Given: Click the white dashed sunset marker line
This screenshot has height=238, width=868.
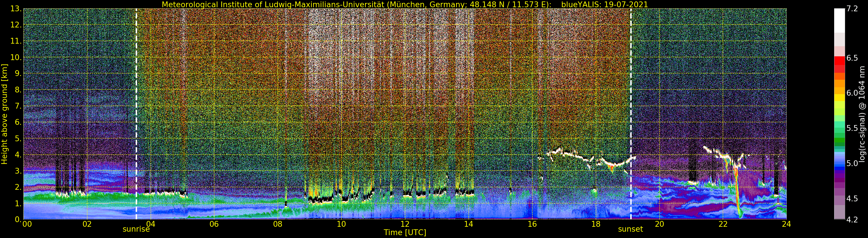Looking at the screenshot, I should [631, 114].
